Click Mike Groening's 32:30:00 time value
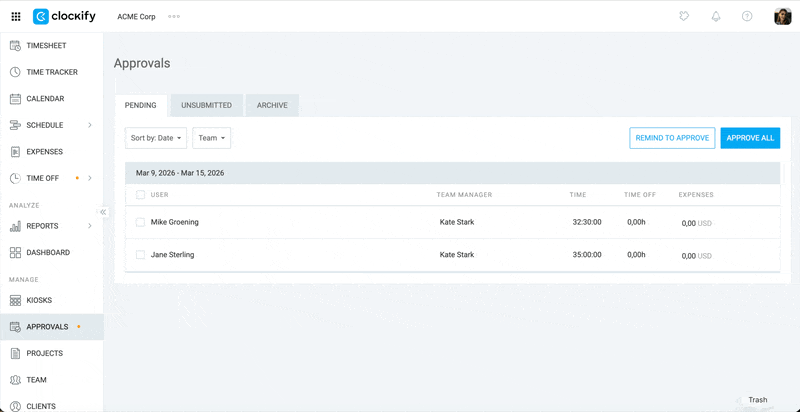800x412 pixels. coord(587,222)
